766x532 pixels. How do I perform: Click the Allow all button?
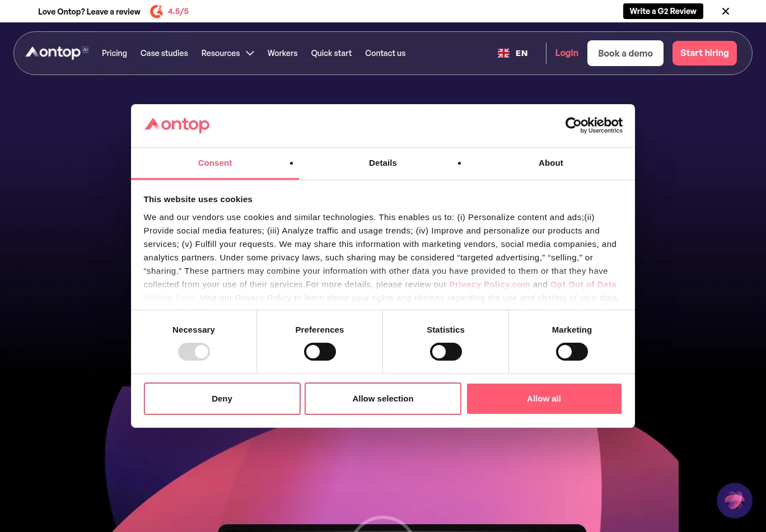pyautogui.click(x=544, y=399)
